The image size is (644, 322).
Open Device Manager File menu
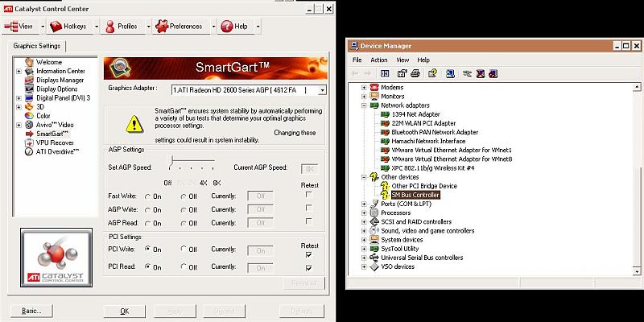point(357,60)
